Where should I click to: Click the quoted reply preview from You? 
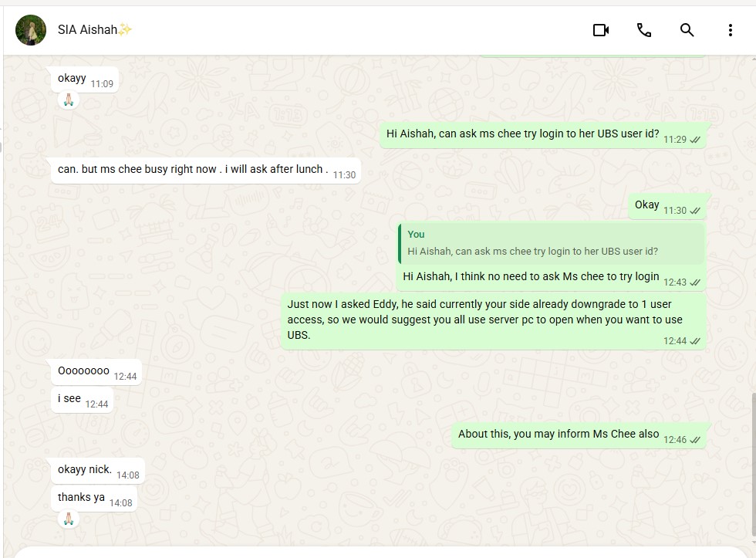point(551,242)
